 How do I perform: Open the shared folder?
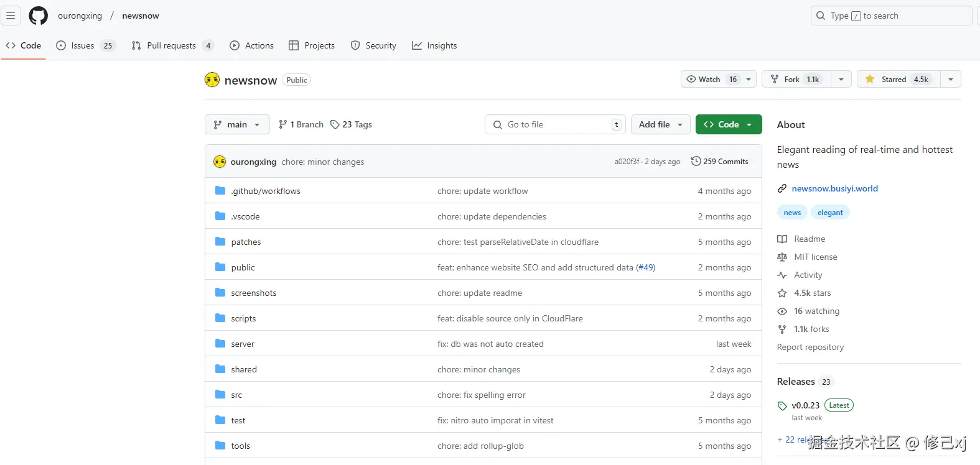244,369
